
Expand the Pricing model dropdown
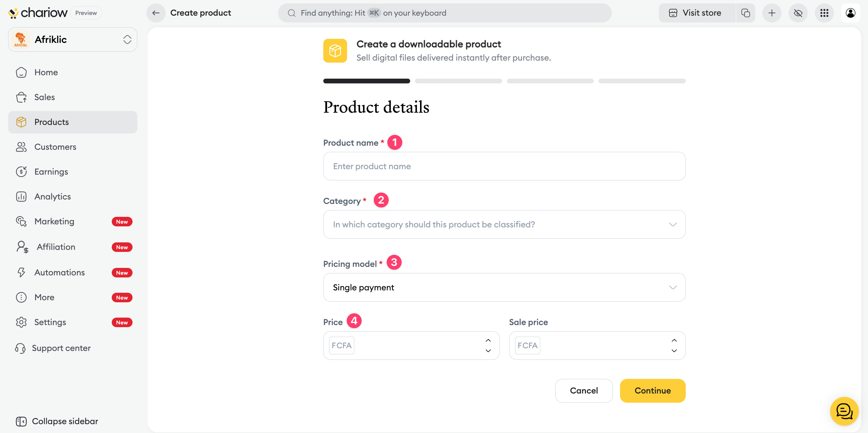504,287
